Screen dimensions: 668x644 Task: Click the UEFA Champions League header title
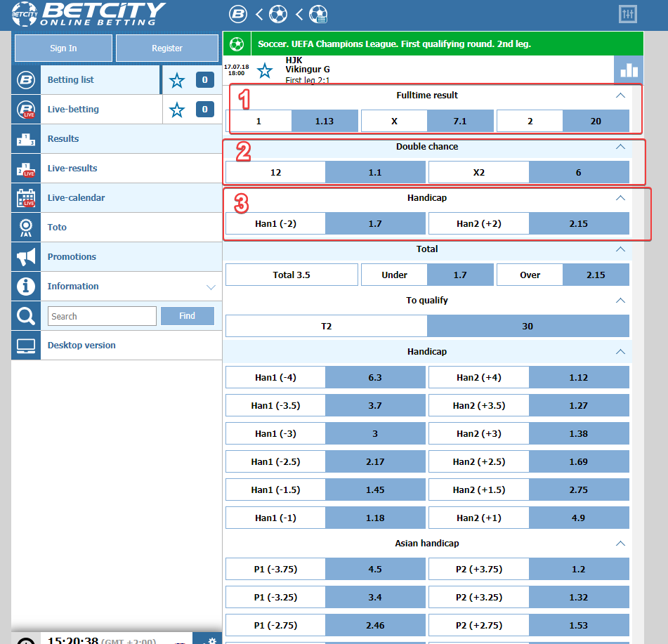[x=395, y=44]
